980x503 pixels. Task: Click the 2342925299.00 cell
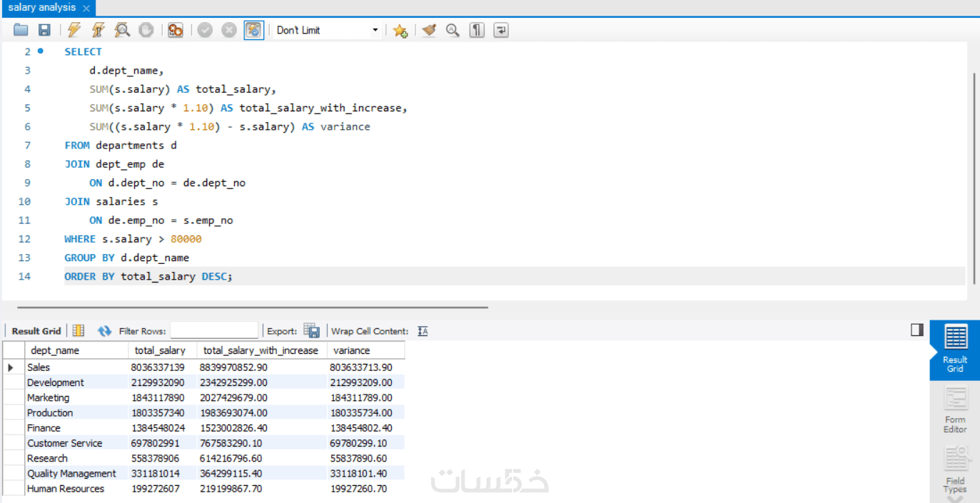point(261,382)
